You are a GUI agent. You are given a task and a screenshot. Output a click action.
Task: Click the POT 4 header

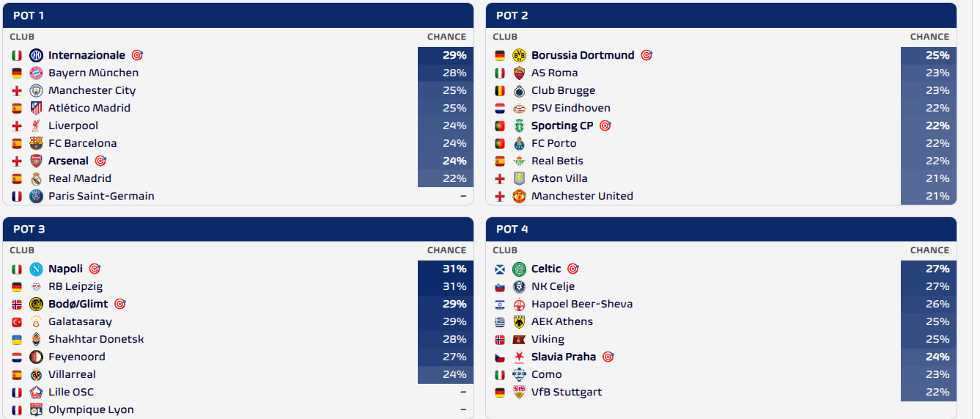pos(721,229)
